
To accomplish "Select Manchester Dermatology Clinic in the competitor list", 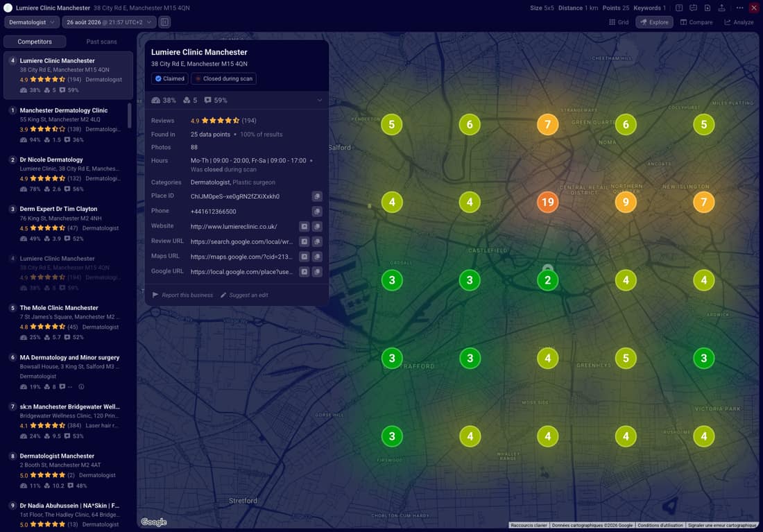I will tap(67, 125).
